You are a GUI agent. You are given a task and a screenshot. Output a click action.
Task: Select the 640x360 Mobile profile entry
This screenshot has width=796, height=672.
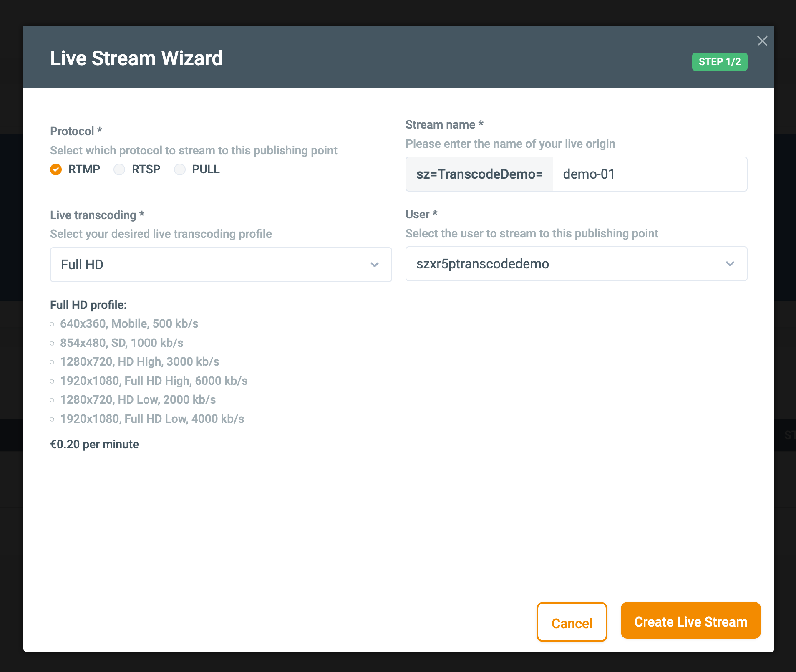[x=129, y=323]
